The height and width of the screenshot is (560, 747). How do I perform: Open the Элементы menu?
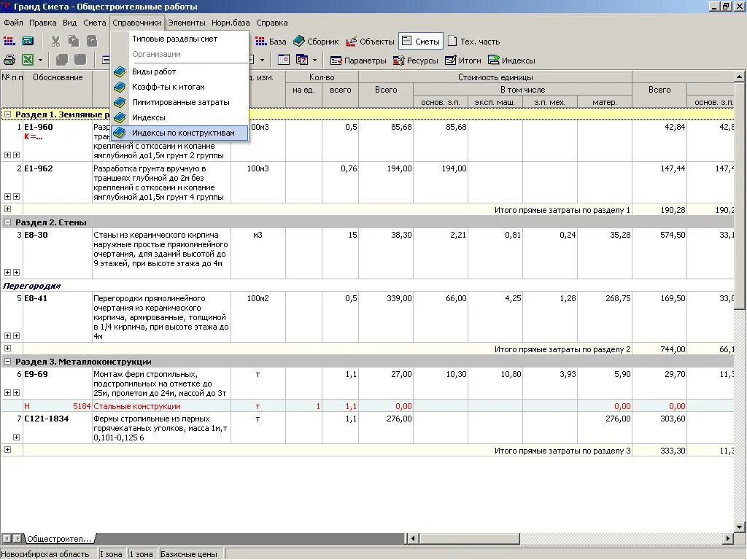coord(186,23)
